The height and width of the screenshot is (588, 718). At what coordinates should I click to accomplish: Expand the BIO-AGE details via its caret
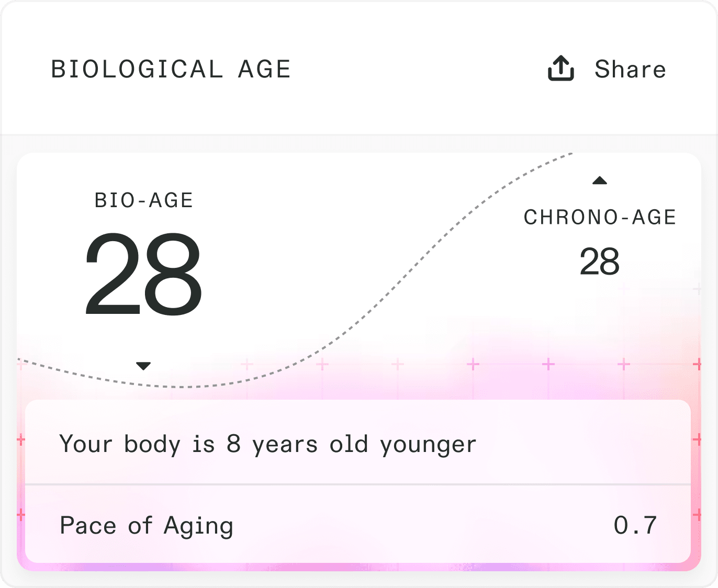[143, 366]
